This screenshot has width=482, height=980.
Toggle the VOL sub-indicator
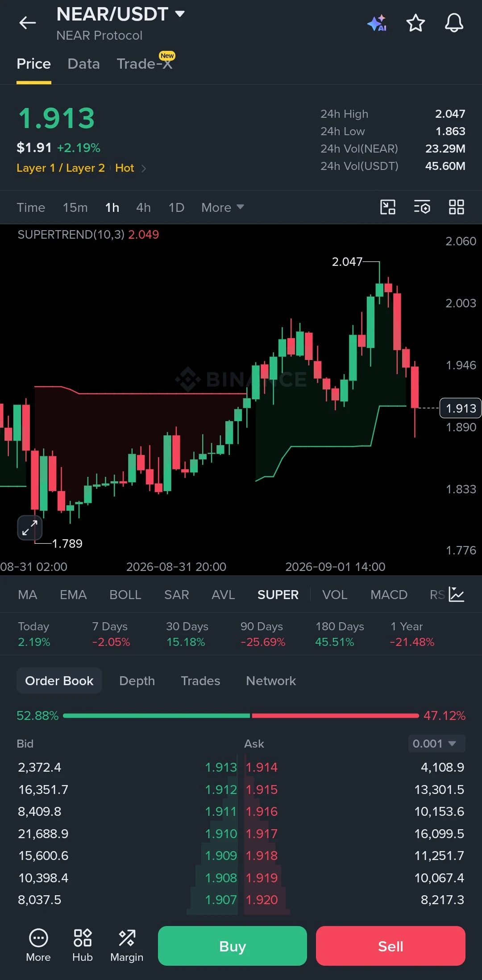tap(335, 595)
